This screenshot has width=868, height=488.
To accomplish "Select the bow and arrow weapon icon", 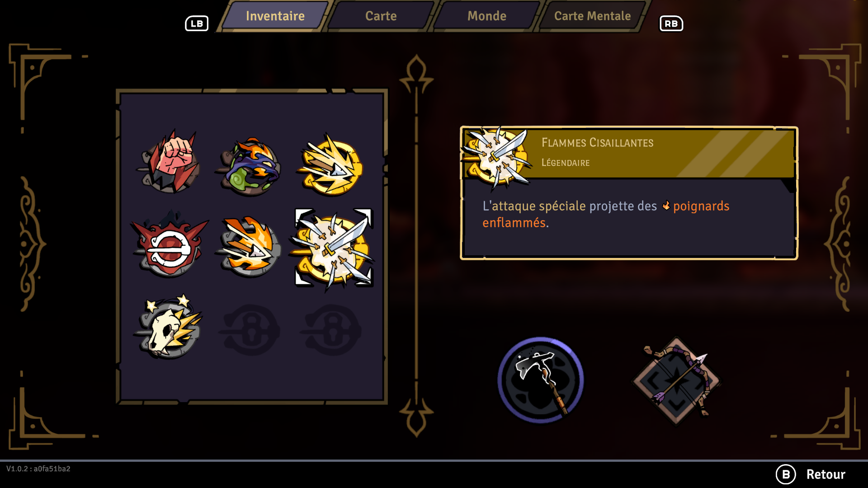I will click(x=676, y=380).
